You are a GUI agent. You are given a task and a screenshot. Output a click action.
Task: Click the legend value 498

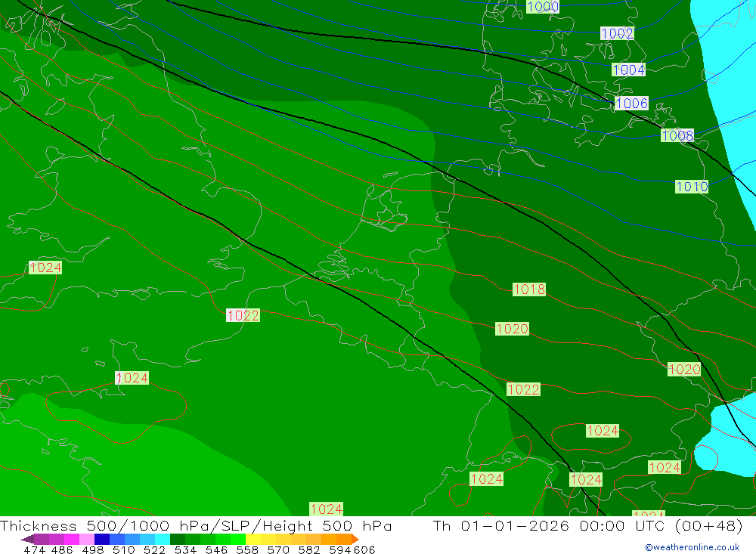pos(93,549)
